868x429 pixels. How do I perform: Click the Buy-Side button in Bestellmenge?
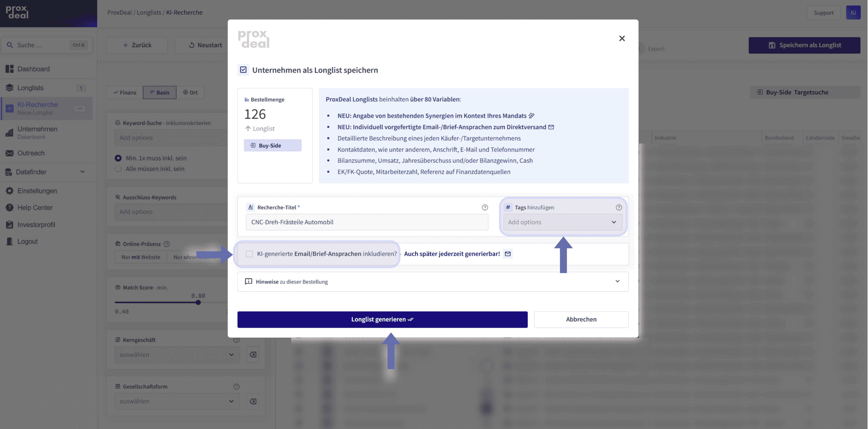(x=272, y=145)
